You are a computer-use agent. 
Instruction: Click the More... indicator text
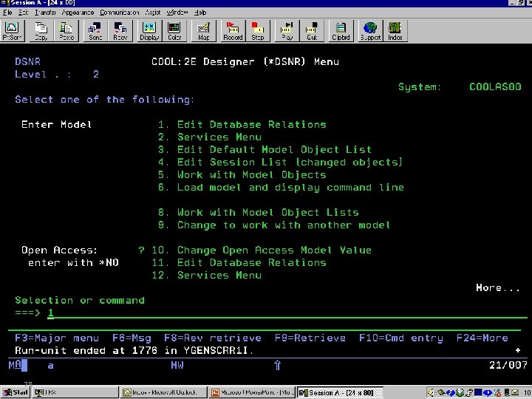tap(498, 287)
